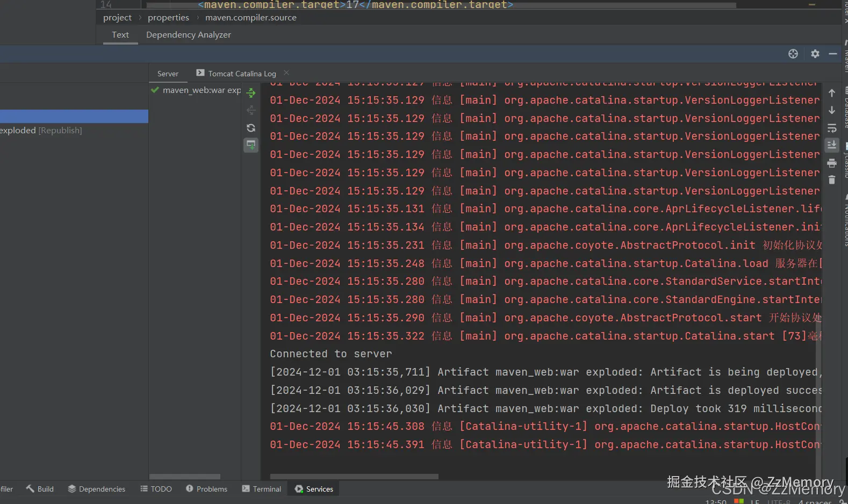Click the Up arrow in log toolbar
Viewport: 848px width, 504px height.
pyautogui.click(x=831, y=93)
